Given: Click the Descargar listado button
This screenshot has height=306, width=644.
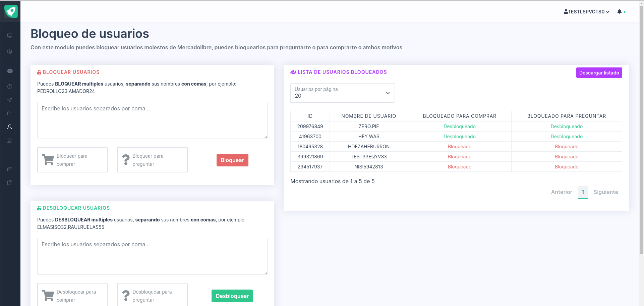Looking at the screenshot, I should (x=599, y=73).
